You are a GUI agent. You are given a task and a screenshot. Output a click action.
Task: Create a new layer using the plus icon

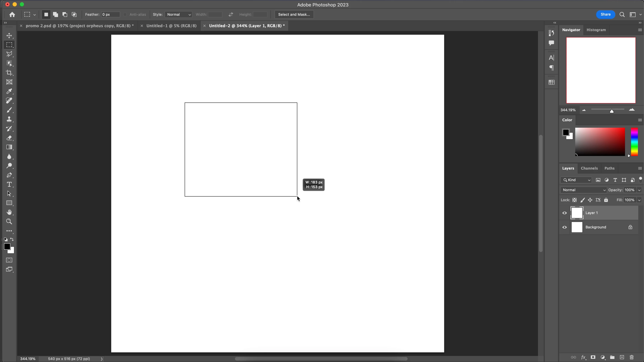[x=622, y=357]
